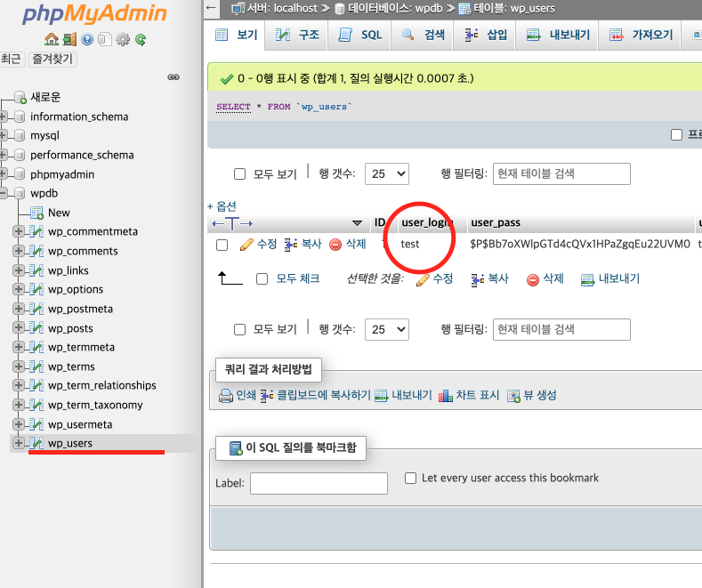Screen dimensions: 702x588
Task: Open the SQL tab
Action: point(360,35)
